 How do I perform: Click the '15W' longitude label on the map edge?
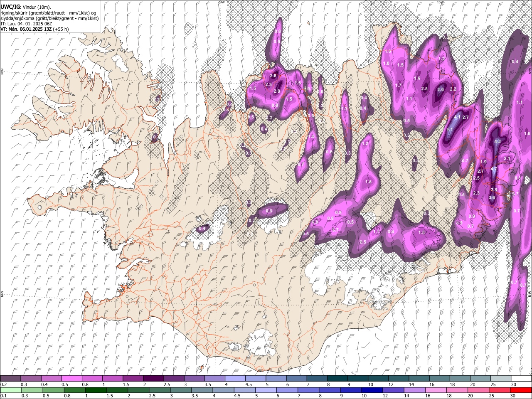click(440, 2)
